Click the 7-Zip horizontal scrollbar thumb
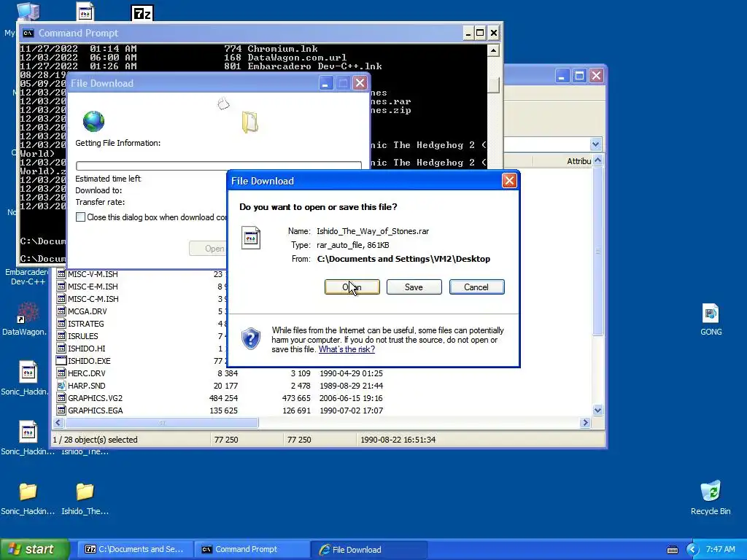747x560 pixels. pos(162,422)
